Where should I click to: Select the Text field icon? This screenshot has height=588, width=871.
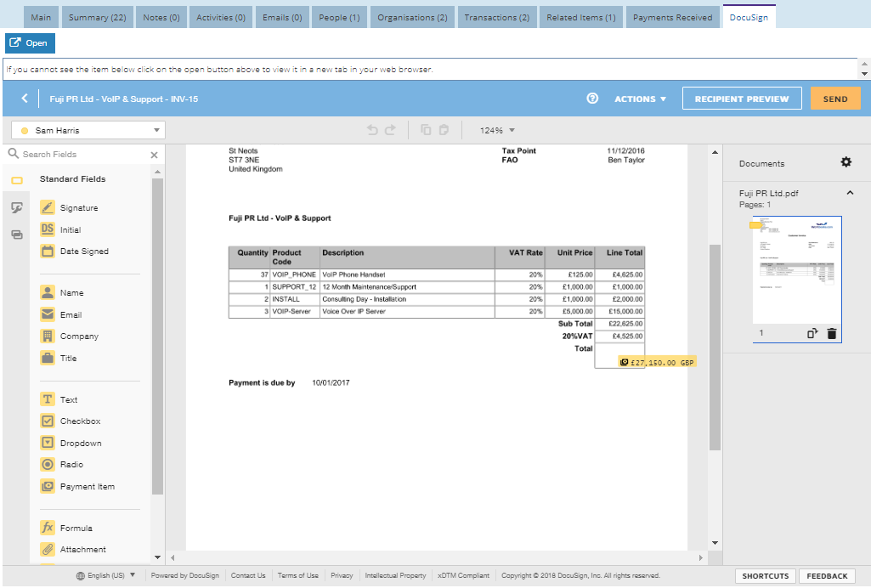pyautogui.click(x=48, y=399)
